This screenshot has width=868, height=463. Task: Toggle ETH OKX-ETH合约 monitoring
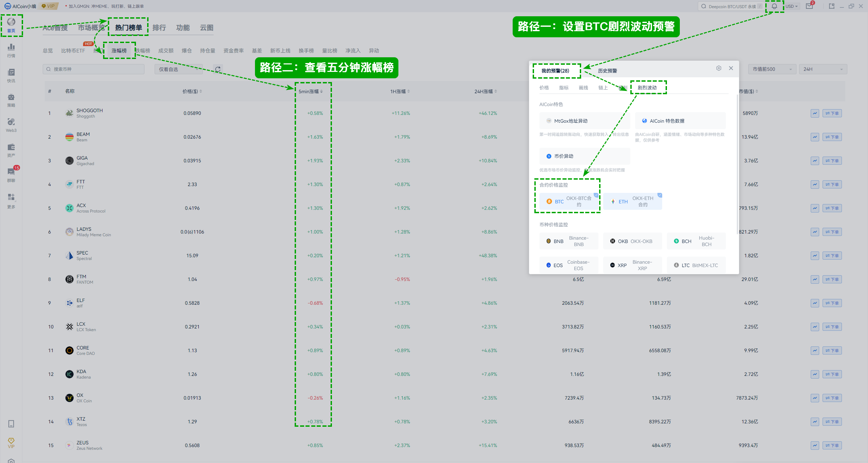[633, 201]
